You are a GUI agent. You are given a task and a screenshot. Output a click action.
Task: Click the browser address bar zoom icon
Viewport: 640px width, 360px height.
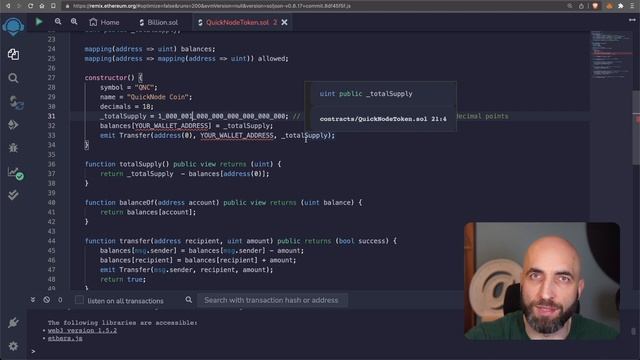pos(569,6)
